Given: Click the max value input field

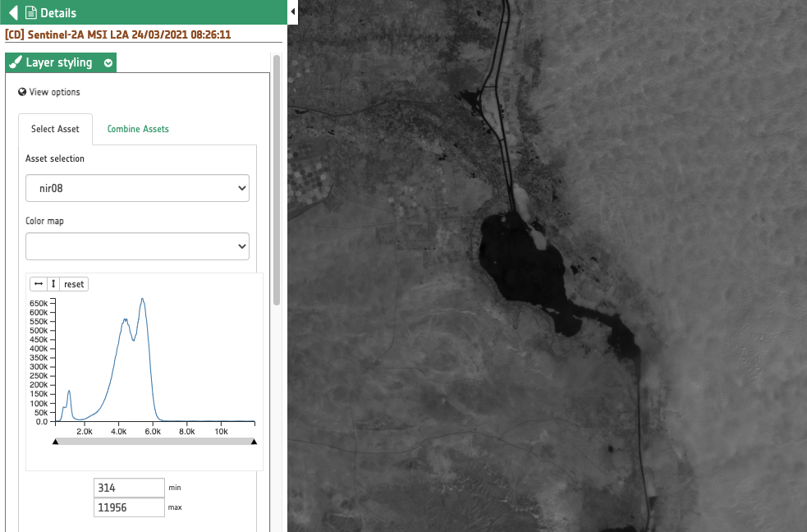Looking at the screenshot, I should (129, 507).
